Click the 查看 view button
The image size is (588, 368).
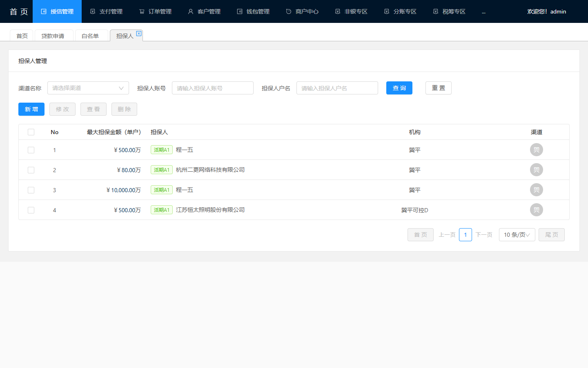(94, 109)
